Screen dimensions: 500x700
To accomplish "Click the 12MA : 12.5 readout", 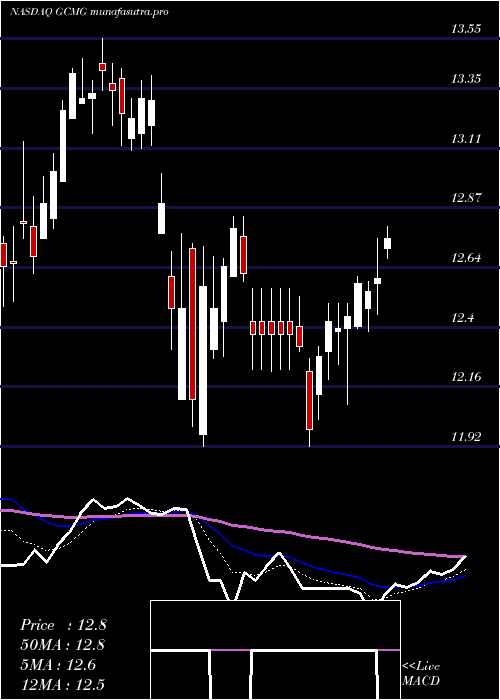I will tap(63, 684).
